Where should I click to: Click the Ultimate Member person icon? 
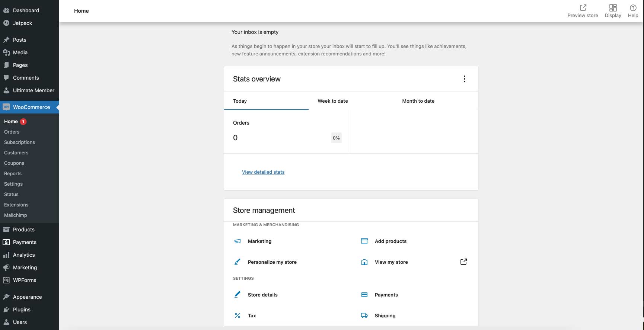(6, 90)
